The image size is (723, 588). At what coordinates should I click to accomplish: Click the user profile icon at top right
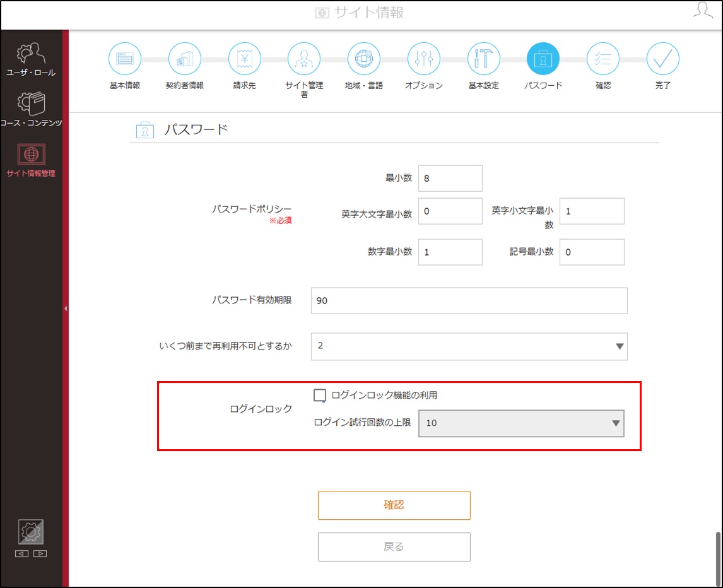[703, 10]
